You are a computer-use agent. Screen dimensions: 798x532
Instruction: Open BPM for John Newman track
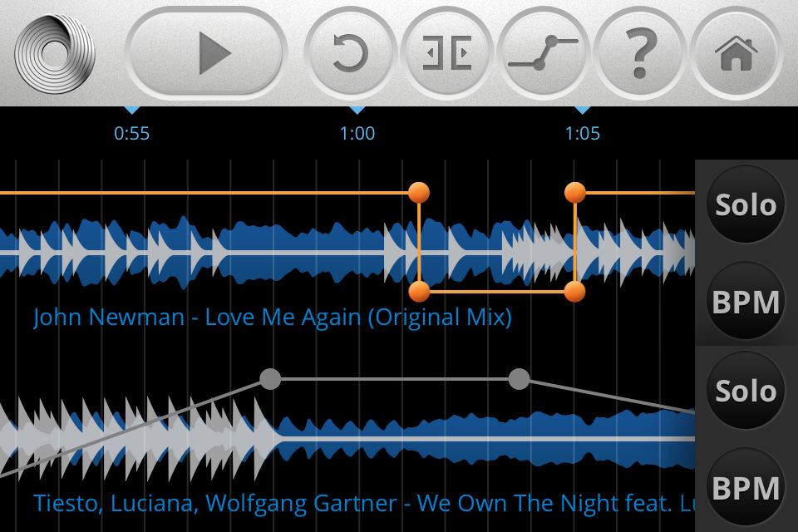(746, 302)
